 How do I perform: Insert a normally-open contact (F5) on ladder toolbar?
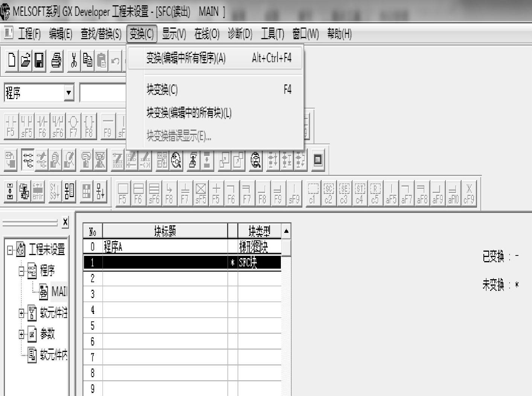point(11,126)
